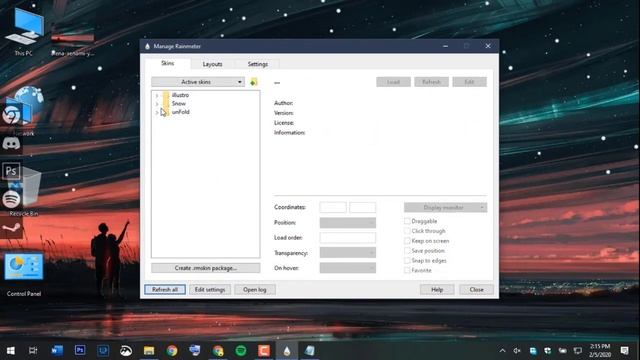
Task: Open the Control Panel desktop icon
Action: click(x=24, y=274)
